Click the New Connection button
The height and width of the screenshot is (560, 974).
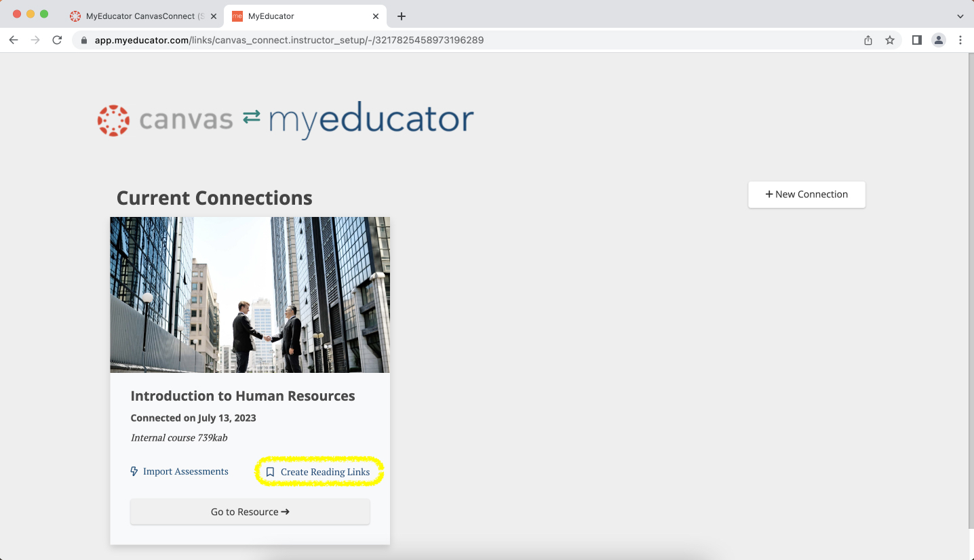coord(806,195)
